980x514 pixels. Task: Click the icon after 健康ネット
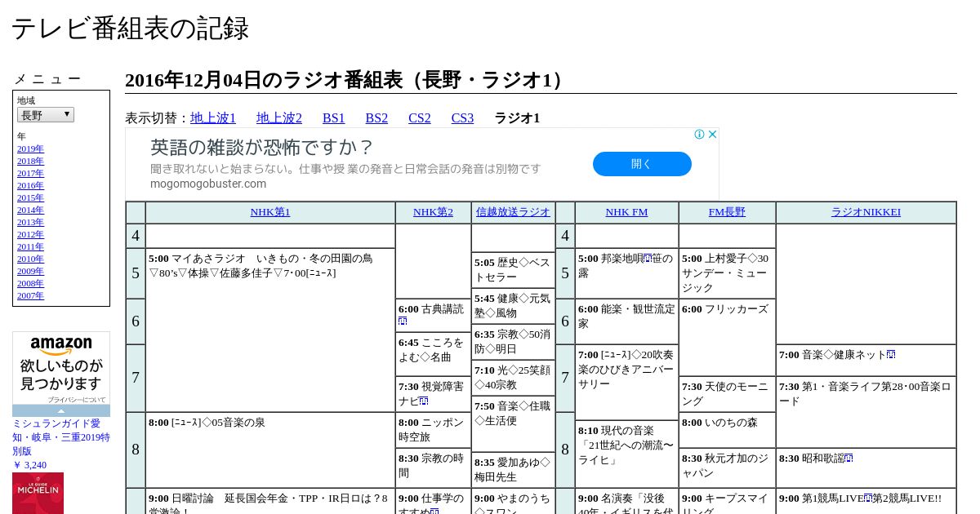click(x=891, y=355)
